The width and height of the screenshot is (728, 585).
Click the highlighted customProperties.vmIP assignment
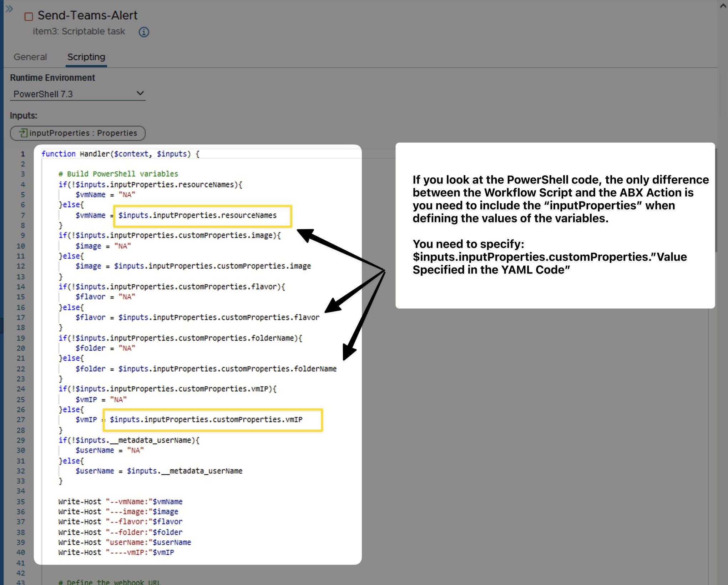tap(206, 420)
